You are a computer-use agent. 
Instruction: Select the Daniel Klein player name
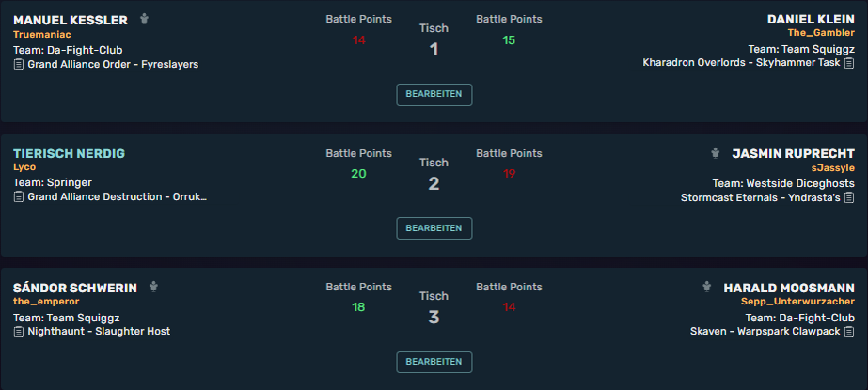pyautogui.click(x=811, y=20)
